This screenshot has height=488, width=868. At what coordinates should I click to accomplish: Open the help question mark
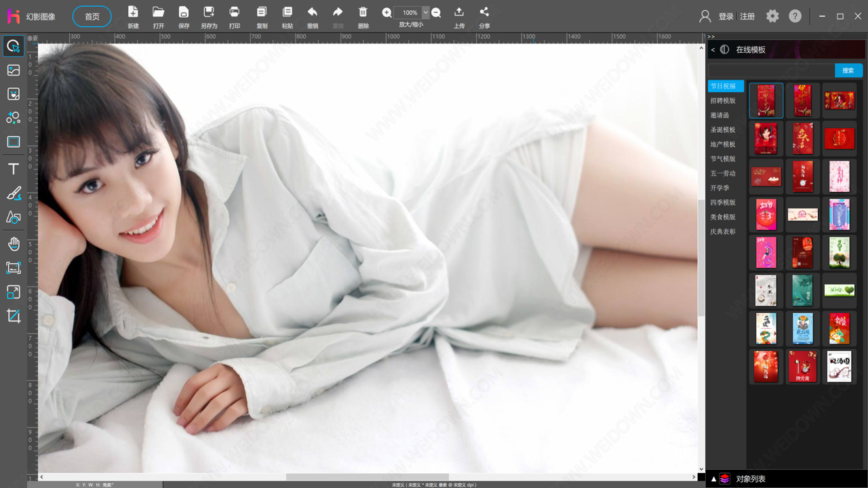point(795,16)
